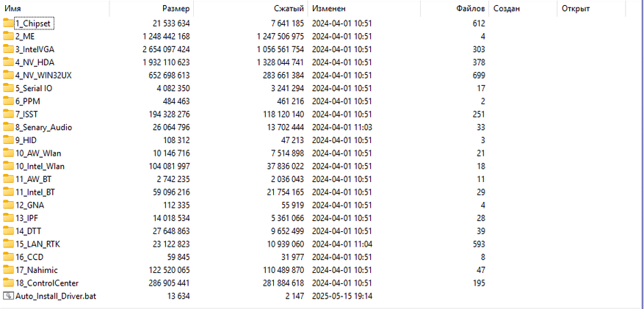This screenshot has width=644, height=309.
Task: Click the 8_Senary_Audio folder icon
Action: 8,127
